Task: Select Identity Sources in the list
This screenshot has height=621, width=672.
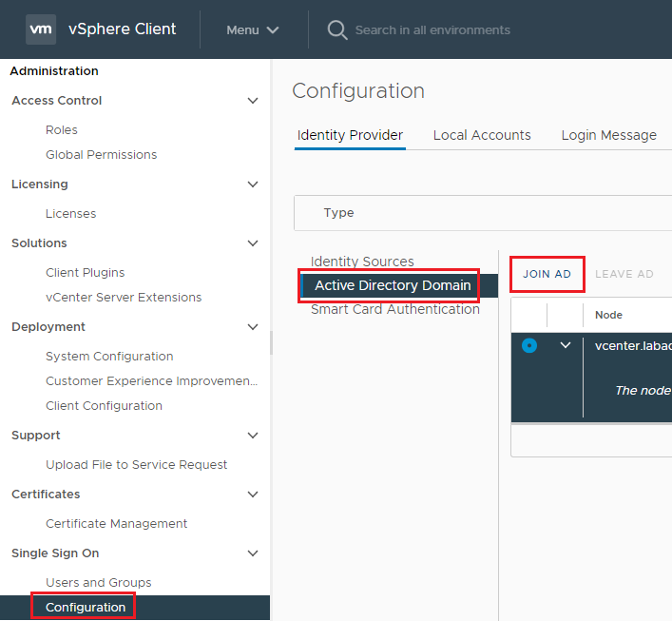Action: pyautogui.click(x=362, y=262)
